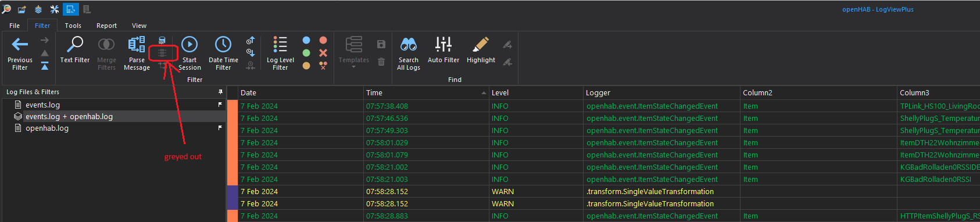The height and width of the screenshot is (222, 980).
Task: Open the wrench tools quick access icon
Action: click(55, 9)
